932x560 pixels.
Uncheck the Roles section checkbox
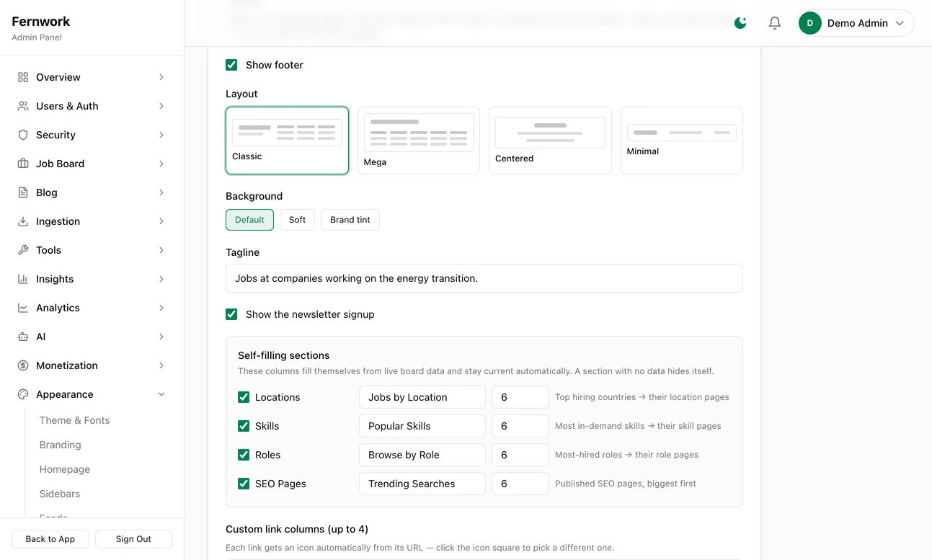tap(244, 455)
